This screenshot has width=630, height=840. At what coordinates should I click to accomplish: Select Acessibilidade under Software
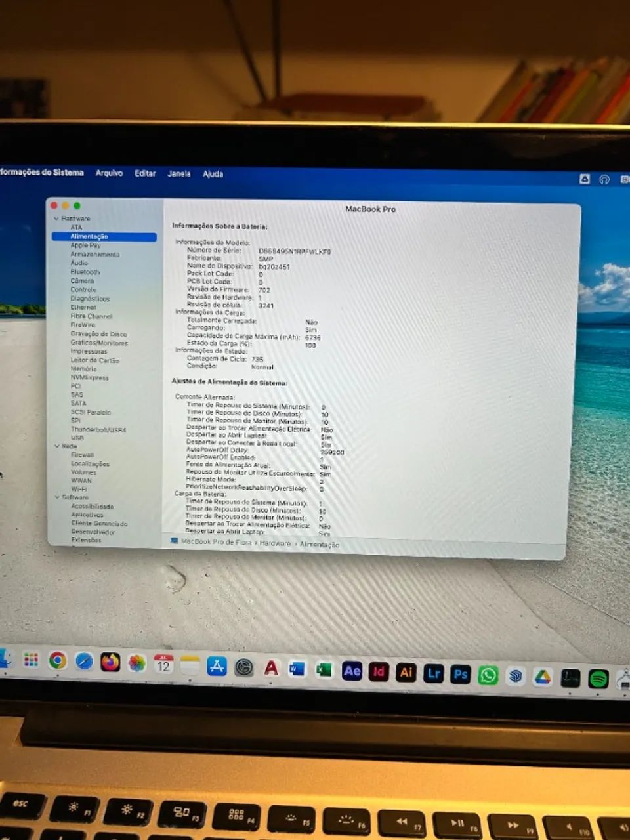(x=93, y=507)
